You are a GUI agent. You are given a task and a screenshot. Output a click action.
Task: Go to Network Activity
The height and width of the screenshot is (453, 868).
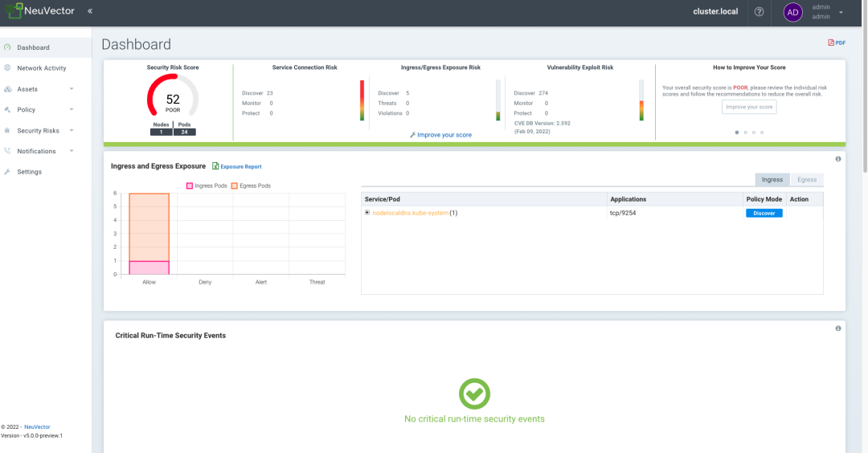coord(42,68)
